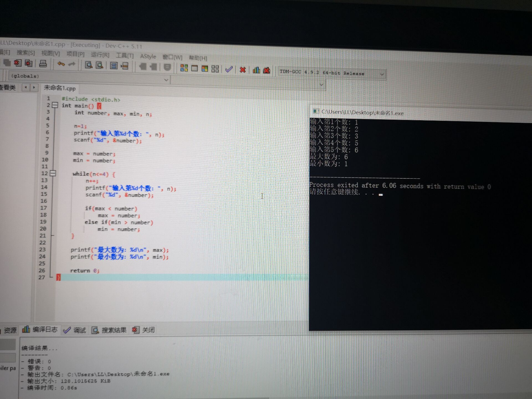Open the TDM-GCC compiler selection dropdown
Screen dimensions: 532x399
pos(382,74)
